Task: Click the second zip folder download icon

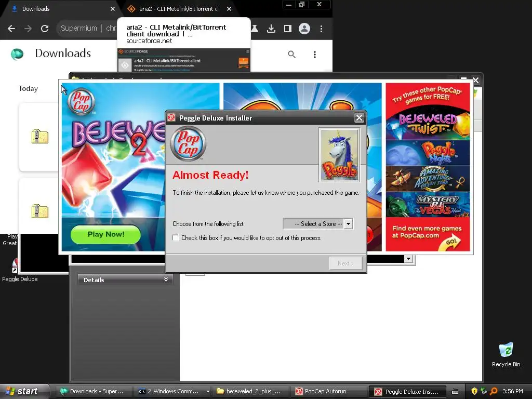Action: 39,211
